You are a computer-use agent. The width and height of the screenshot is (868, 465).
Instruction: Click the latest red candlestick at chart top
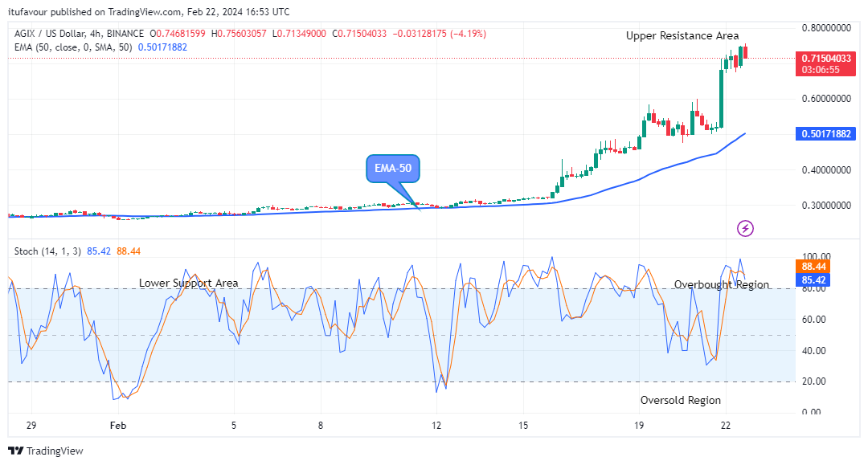click(745, 52)
